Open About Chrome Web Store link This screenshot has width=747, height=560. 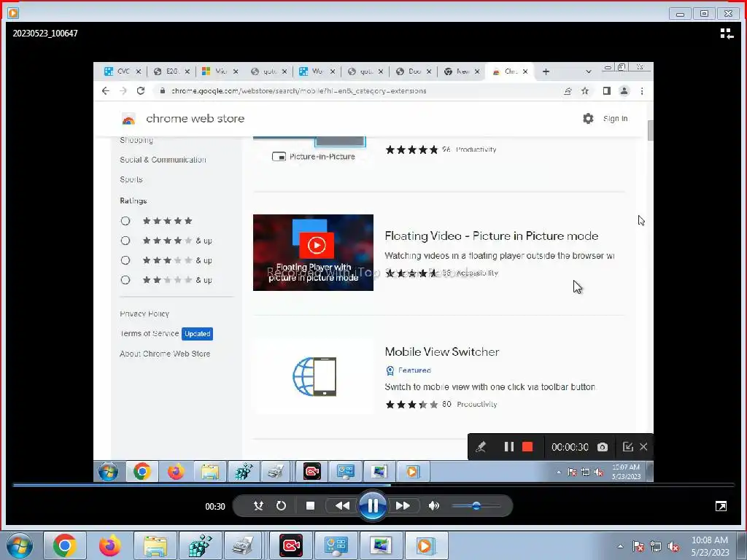click(x=165, y=354)
